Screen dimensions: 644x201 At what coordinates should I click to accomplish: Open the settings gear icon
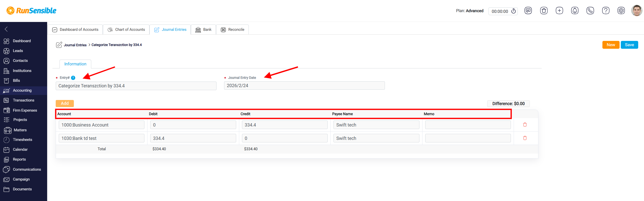coord(621,11)
